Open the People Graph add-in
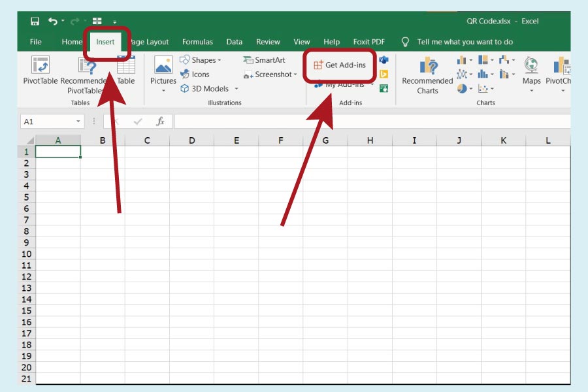The width and height of the screenshot is (588, 392). (384, 89)
